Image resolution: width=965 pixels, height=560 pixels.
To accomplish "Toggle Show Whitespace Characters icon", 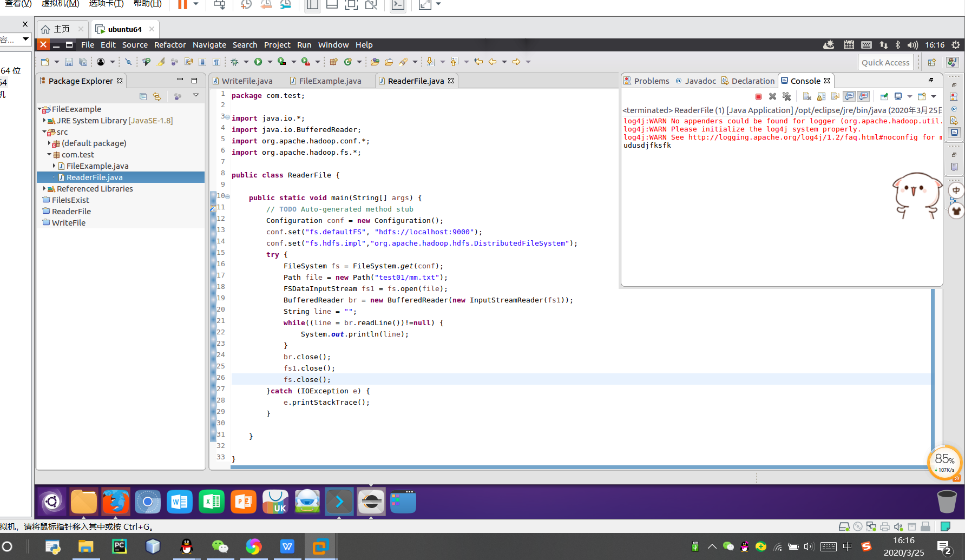I will (x=216, y=62).
